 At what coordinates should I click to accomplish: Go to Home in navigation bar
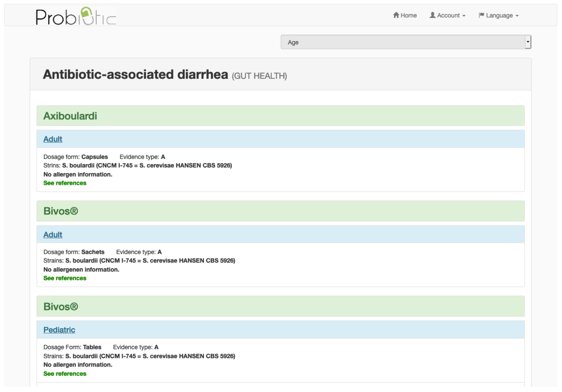[408, 15]
